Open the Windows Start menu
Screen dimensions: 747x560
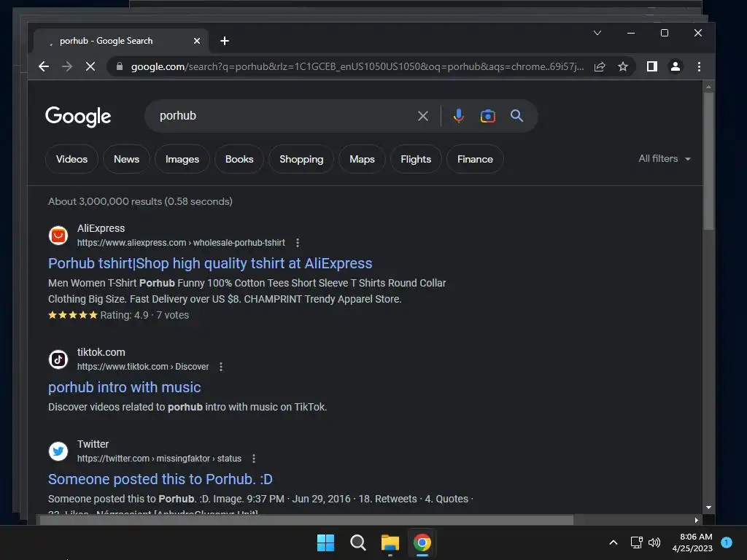coord(326,542)
